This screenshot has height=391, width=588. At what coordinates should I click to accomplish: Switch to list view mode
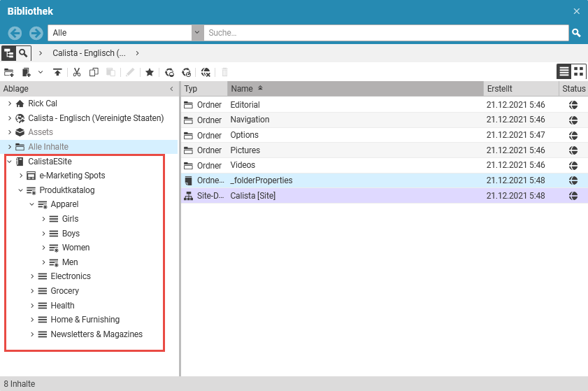point(564,71)
